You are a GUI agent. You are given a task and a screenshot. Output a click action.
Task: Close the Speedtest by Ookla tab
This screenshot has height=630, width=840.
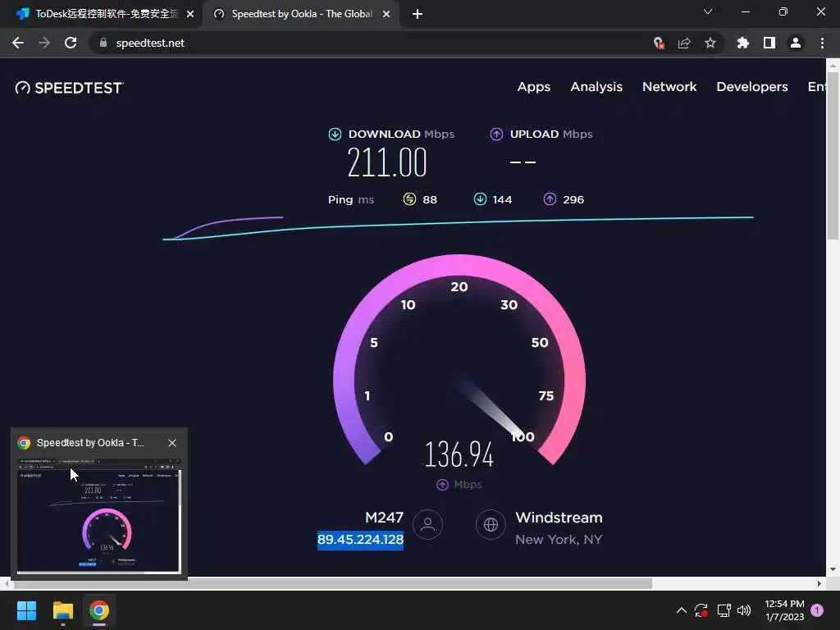click(386, 15)
